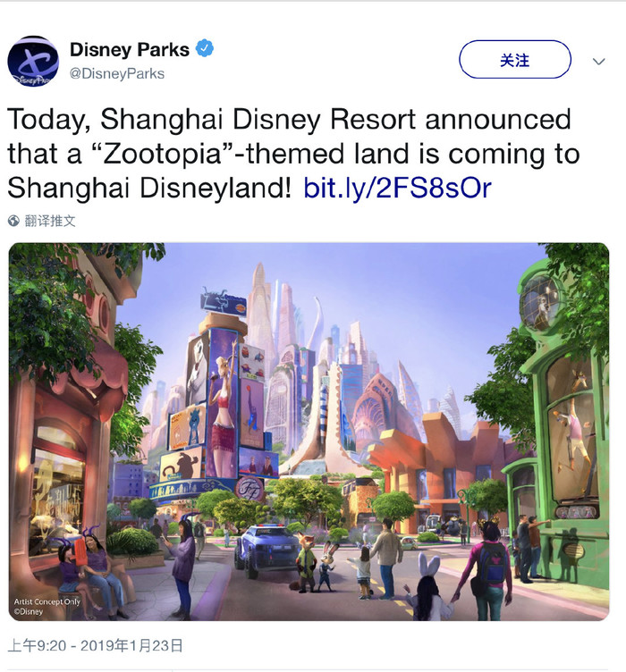Expand the tweet options chevron

click(x=598, y=62)
